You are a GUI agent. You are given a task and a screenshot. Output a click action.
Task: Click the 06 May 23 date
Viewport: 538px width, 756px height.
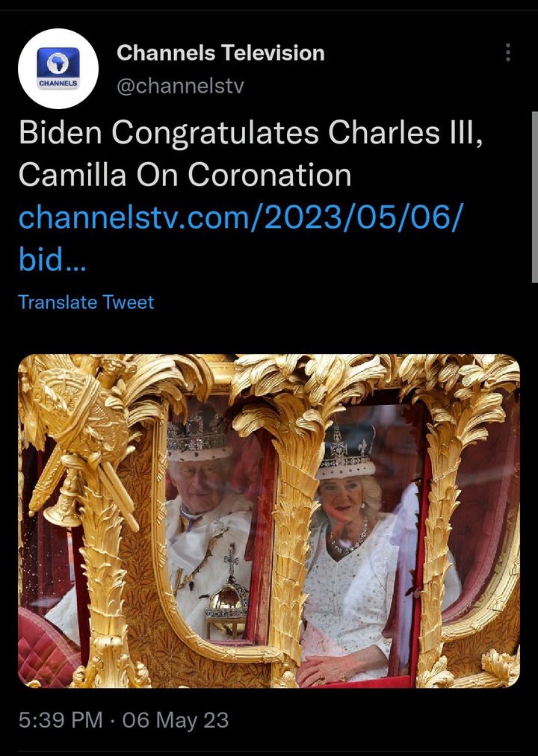[176, 720]
